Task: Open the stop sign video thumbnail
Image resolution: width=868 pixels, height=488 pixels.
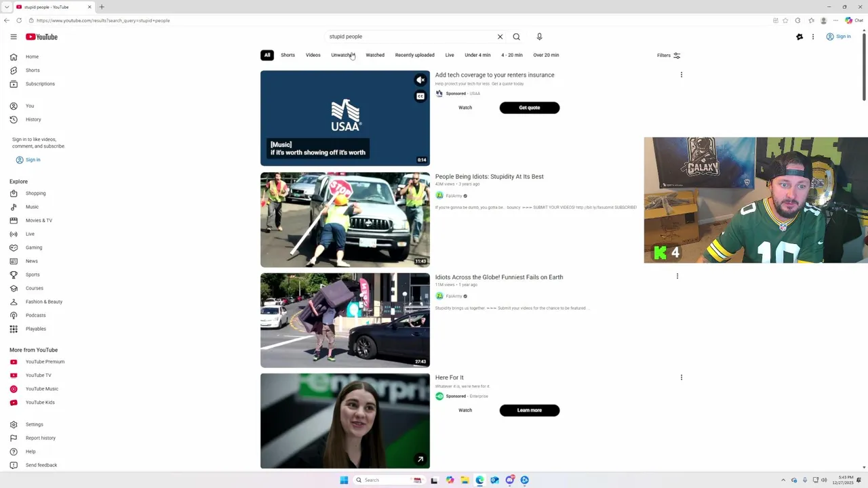Action: (x=345, y=220)
